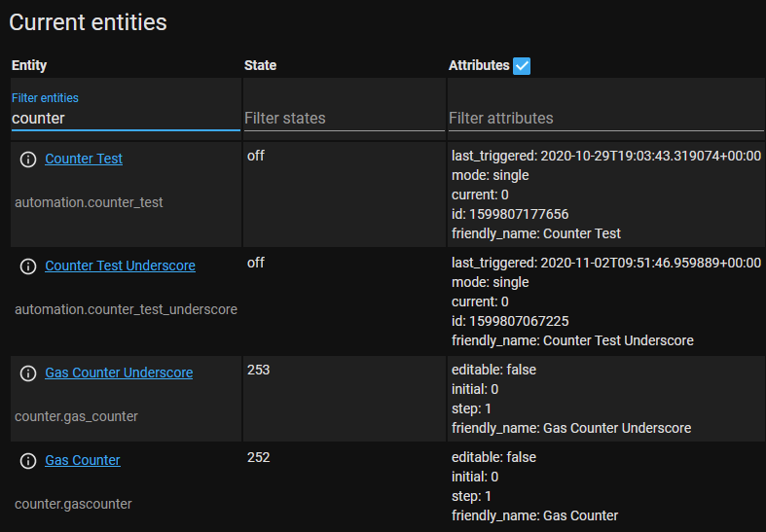Click the Entity column header
The width and height of the screenshot is (766, 532).
tap(29, 65)
